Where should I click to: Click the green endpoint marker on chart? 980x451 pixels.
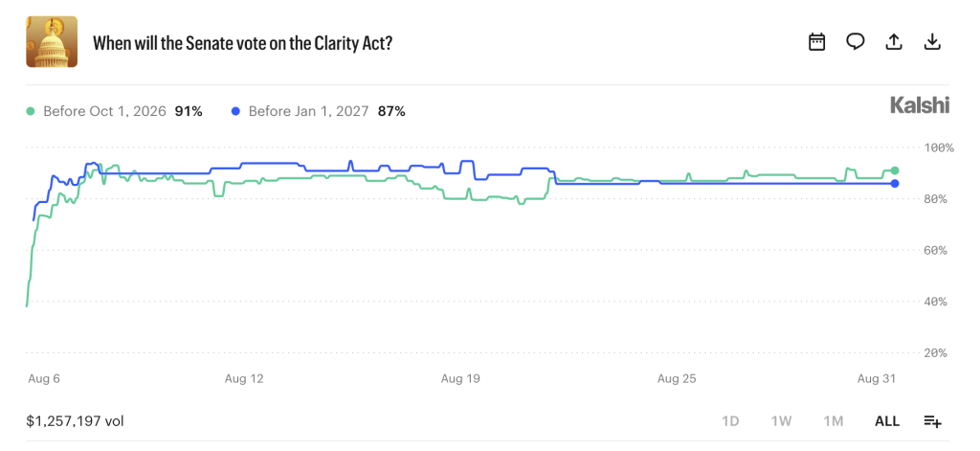point(895,170)
